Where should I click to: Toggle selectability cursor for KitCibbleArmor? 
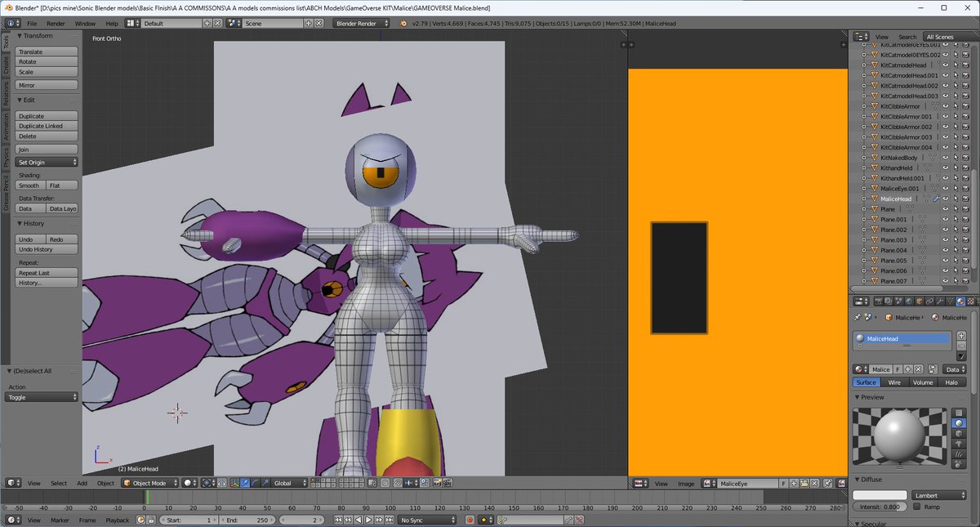coord(955,106)
